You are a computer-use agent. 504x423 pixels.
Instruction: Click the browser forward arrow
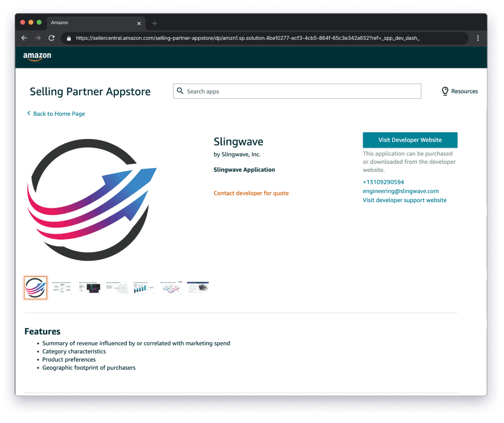coord(38,38)
